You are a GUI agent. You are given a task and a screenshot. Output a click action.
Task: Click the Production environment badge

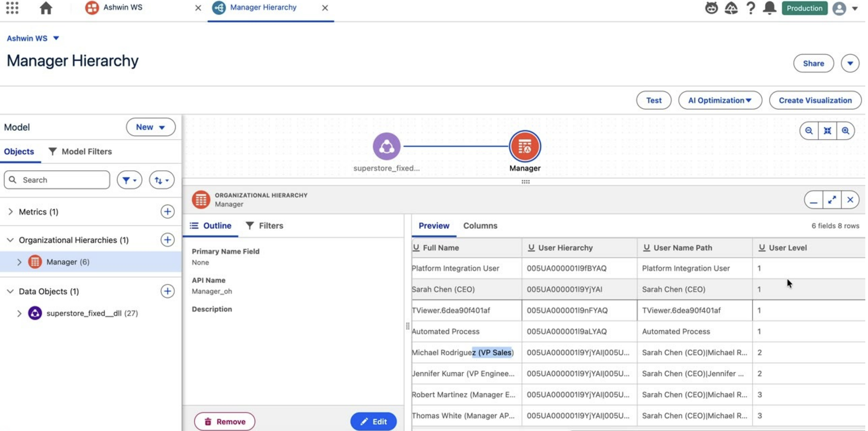[x=804, y=8]
